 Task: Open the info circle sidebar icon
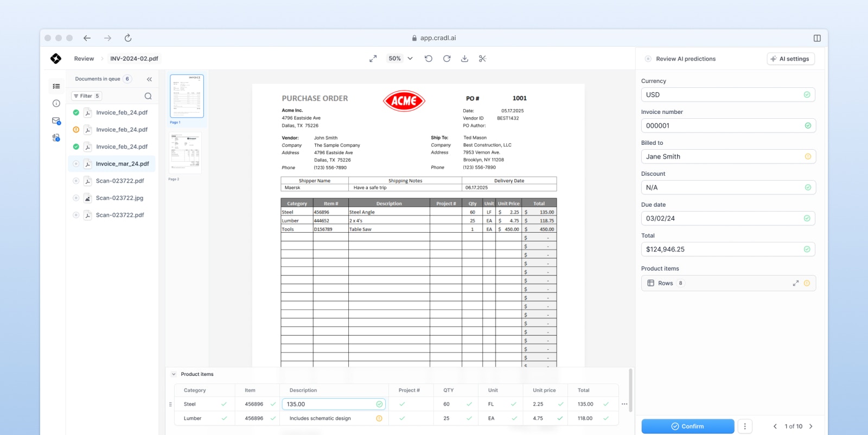click(56, 104)
